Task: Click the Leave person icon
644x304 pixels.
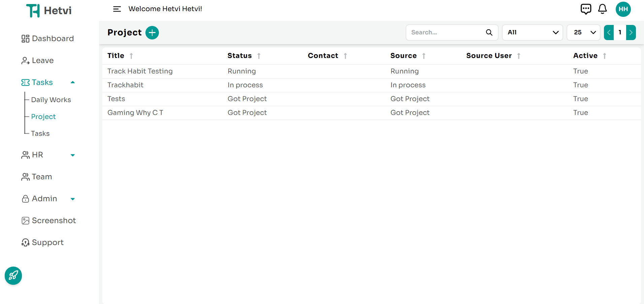Action: tap(25, 61)
